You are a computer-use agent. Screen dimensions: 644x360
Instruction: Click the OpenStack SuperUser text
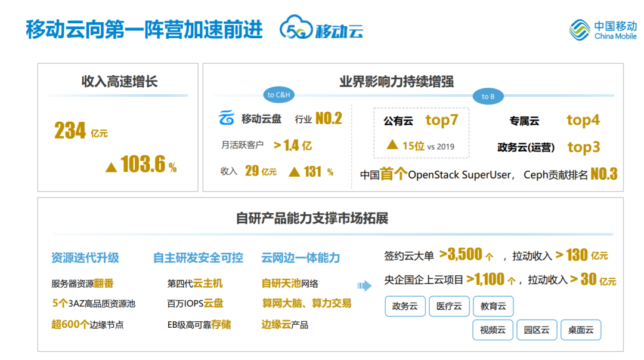tap(459, 175)
